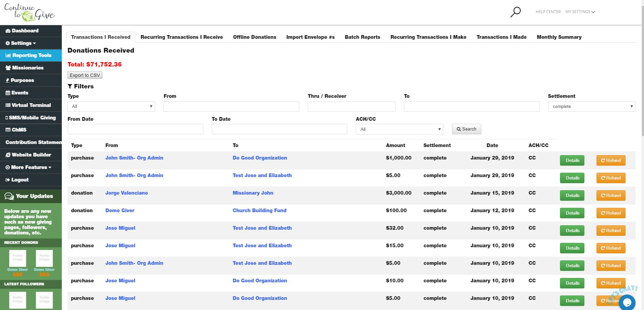Switch to Recurring Transactions I Make tab
The height and width of the screenshot is (310, 644).
point(428,37)
